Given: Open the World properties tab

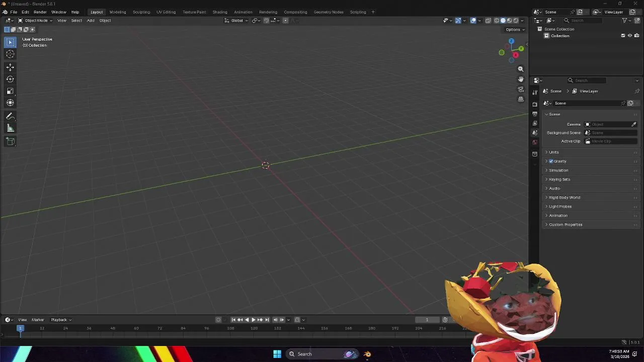Looking at the screenshot, I should [535, 142].
